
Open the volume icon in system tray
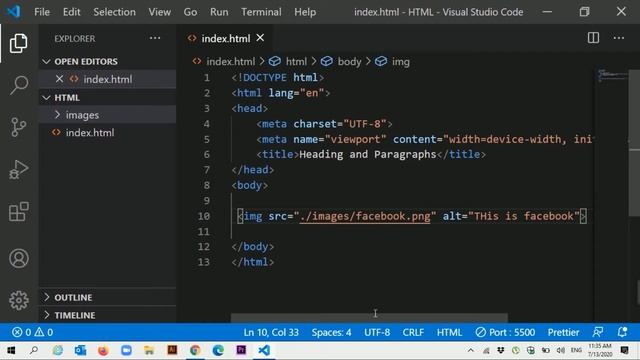point(561,350)
